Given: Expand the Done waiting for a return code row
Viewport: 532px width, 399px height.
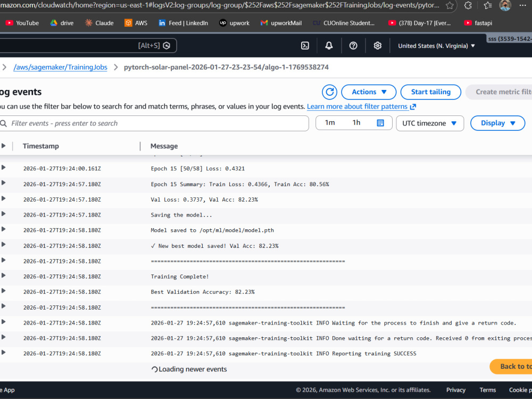Looking at the screenshot, I should click(3, 337).
